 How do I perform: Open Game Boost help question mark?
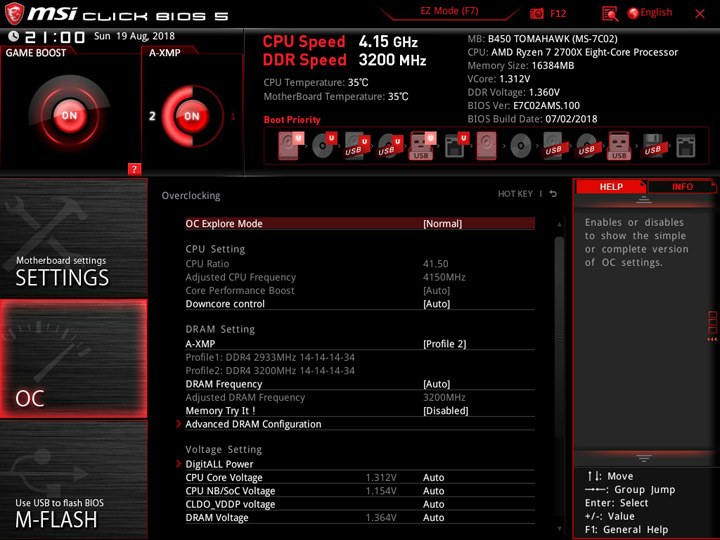pos(134,169)
